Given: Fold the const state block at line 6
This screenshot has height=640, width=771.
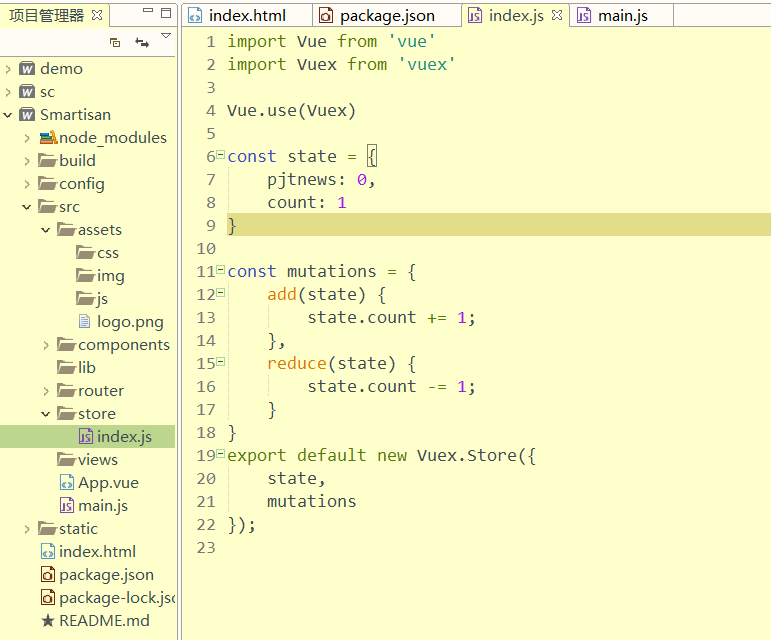Looking at the screenshot, I should [221, 154].
